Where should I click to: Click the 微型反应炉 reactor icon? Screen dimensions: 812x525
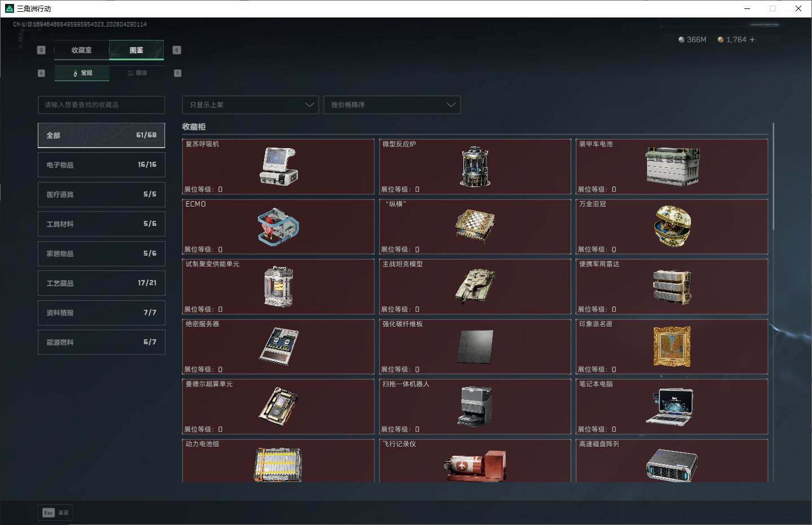475,167
